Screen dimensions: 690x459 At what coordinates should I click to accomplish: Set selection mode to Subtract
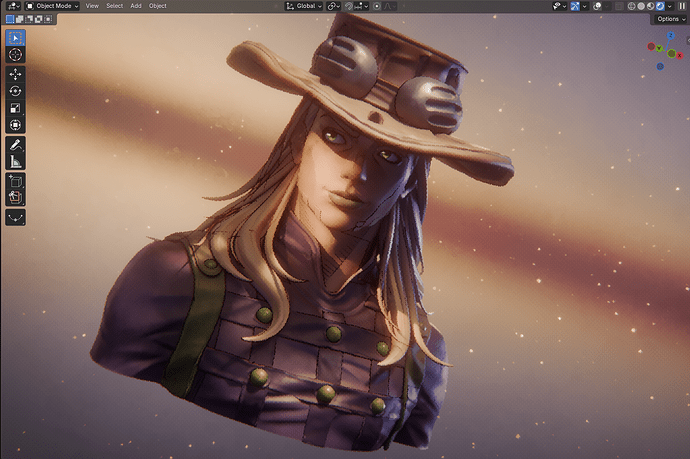point(29,19)
